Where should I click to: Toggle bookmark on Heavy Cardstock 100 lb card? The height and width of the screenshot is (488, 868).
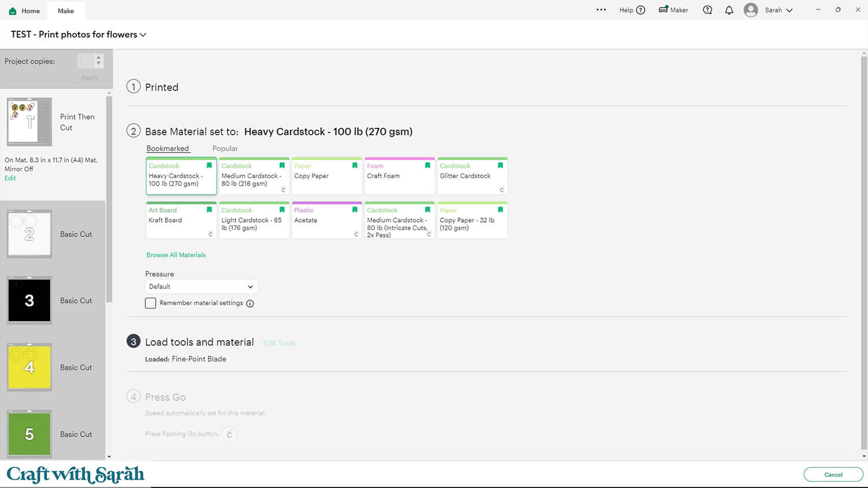click(x=209, y=165)
